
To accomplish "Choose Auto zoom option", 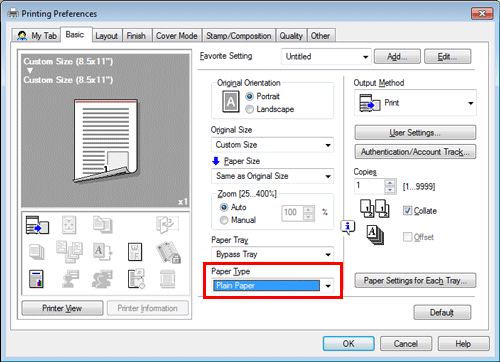I will tap(224, 207).
